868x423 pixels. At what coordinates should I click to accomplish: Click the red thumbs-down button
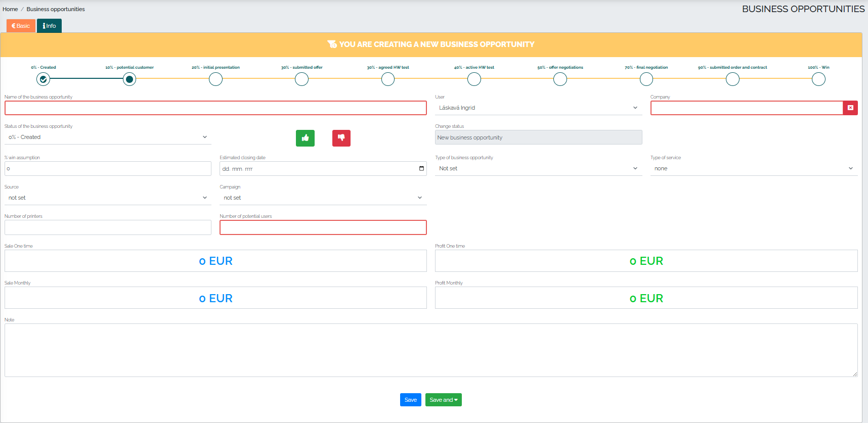pyautogui.click(x=341, y=138)
